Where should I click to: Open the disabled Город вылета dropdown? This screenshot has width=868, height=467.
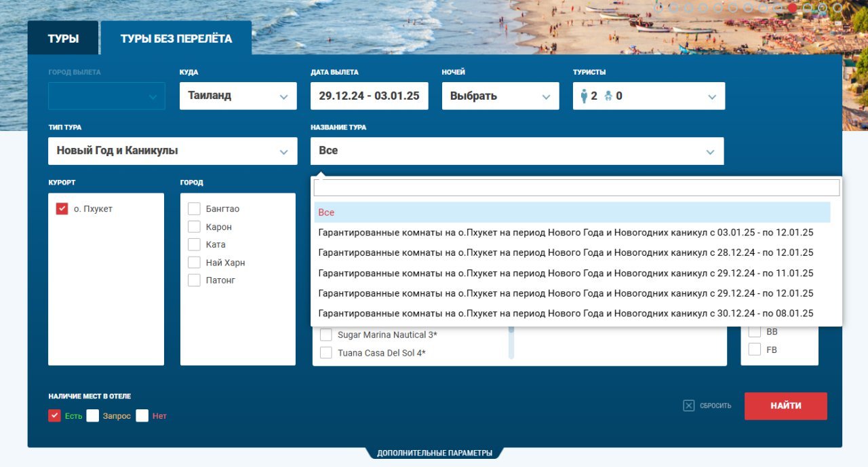[x=106, y=96]
